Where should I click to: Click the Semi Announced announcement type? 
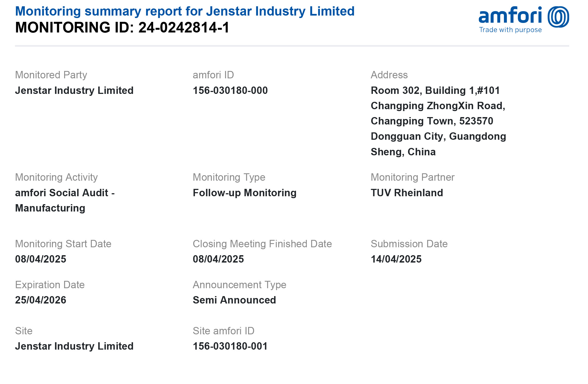234,300
